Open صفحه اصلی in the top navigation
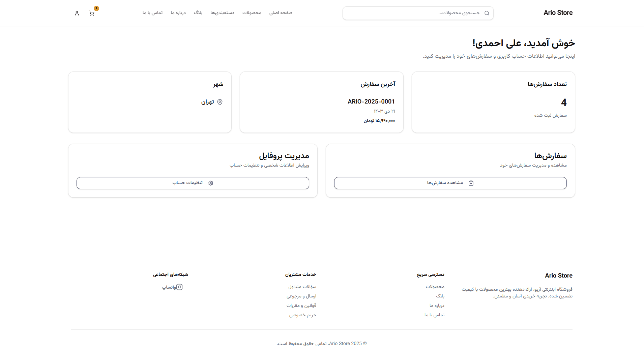The height and width of the screenshot is (346, 644). click(x=281, y=13)
